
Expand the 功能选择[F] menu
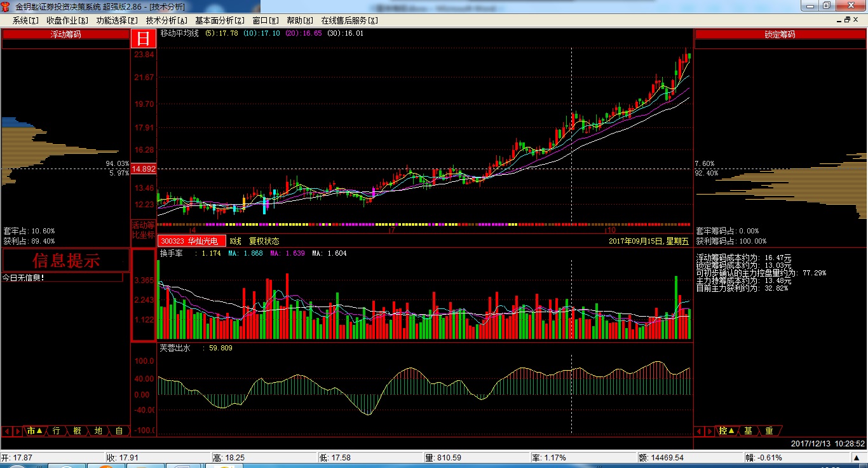tap(117, 20)
